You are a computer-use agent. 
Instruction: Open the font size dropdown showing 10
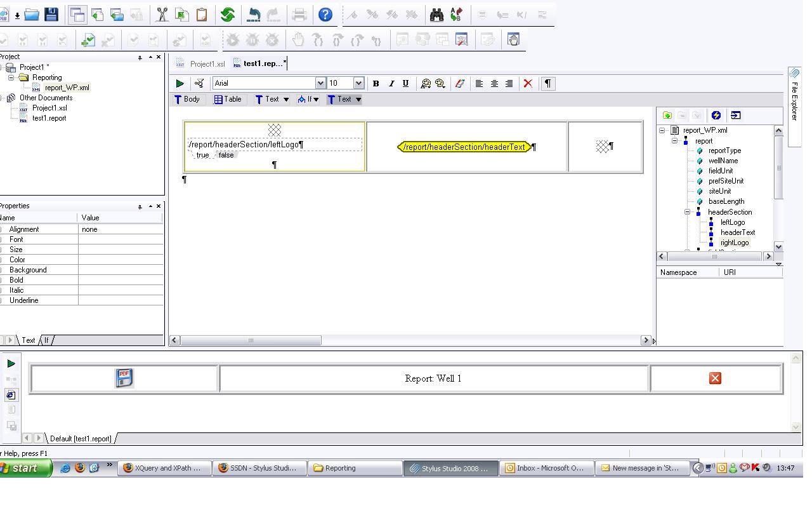[358, 83]
